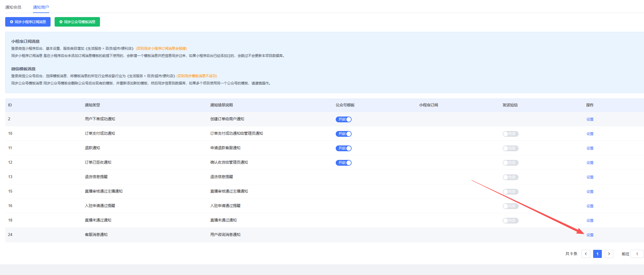Screen dimensions: 644x275
Task: Select the 通知商户 tab
Action: [41, 7]
